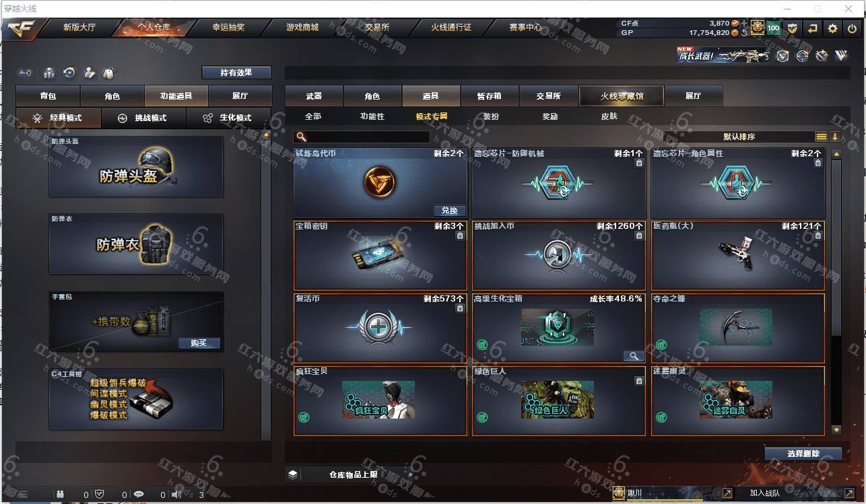Click the power exit icon
866x504 pixels.
pyautogui.click(x=851, y=28)
